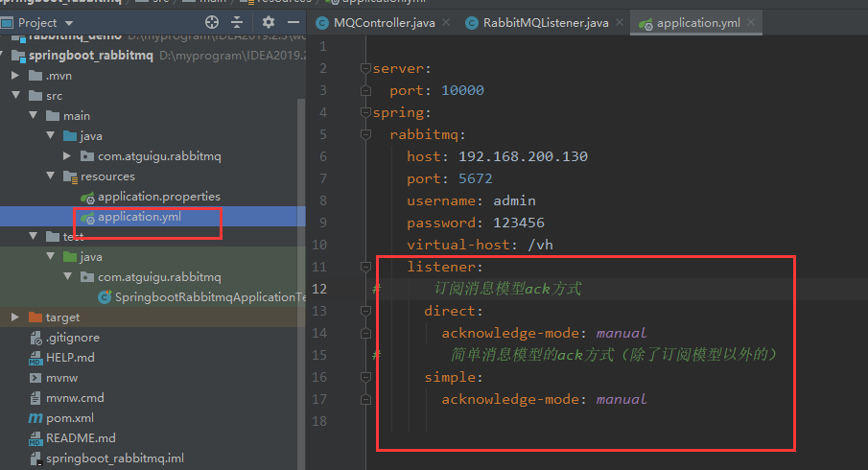Select springboot_rabbitmq.iml file

114,458
